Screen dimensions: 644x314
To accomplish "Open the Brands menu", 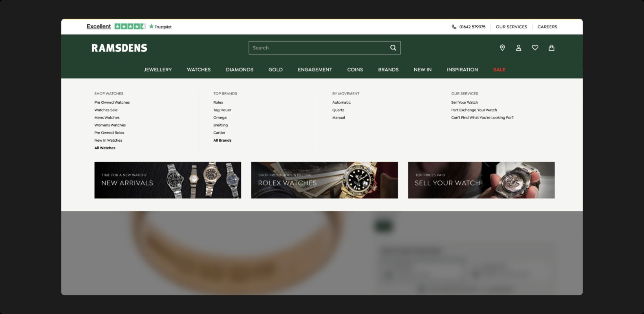I will coord(388,70).
